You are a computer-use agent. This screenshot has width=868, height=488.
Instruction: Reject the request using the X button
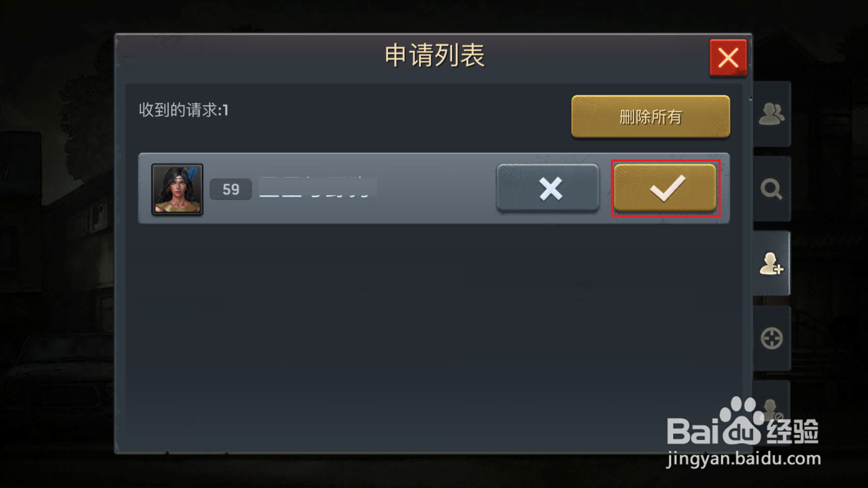point(548,188)
